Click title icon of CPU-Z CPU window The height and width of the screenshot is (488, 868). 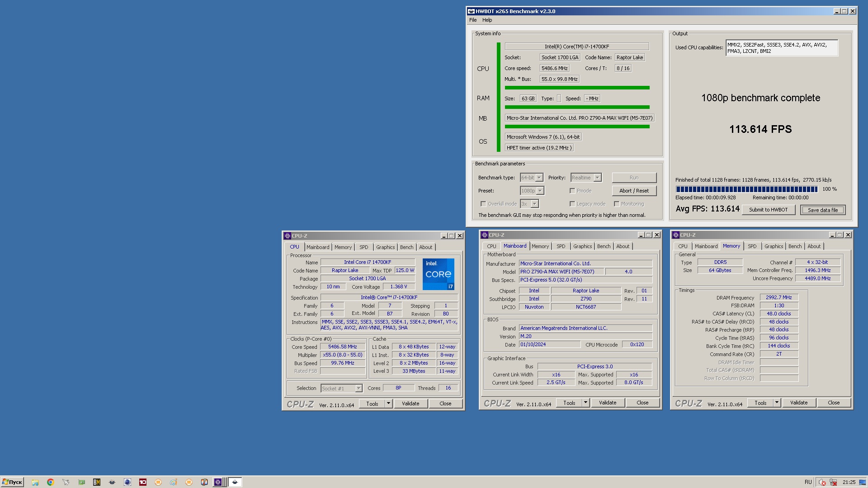coord(287,236)
